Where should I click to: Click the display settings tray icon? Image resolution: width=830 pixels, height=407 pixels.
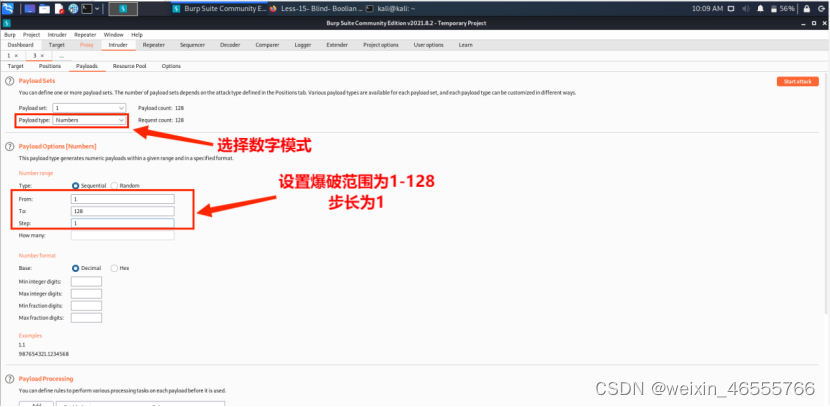coord(732,8)
